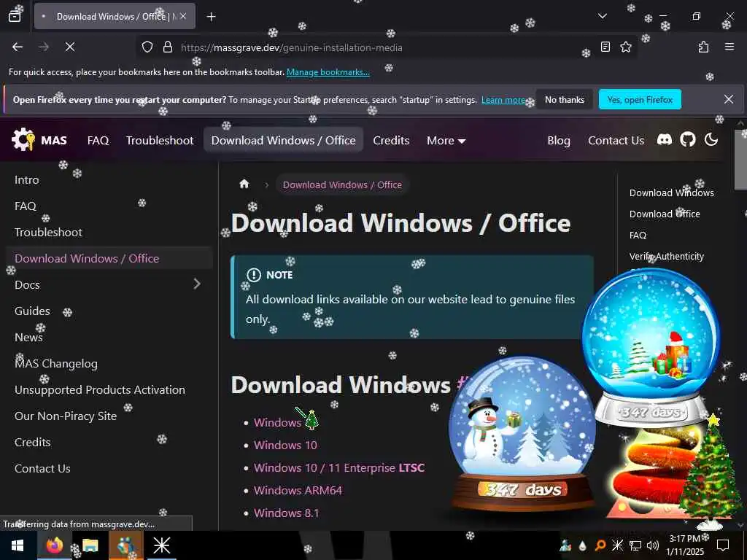Click the orange search tray icon

pyautogui.click(x=600, y=545)
